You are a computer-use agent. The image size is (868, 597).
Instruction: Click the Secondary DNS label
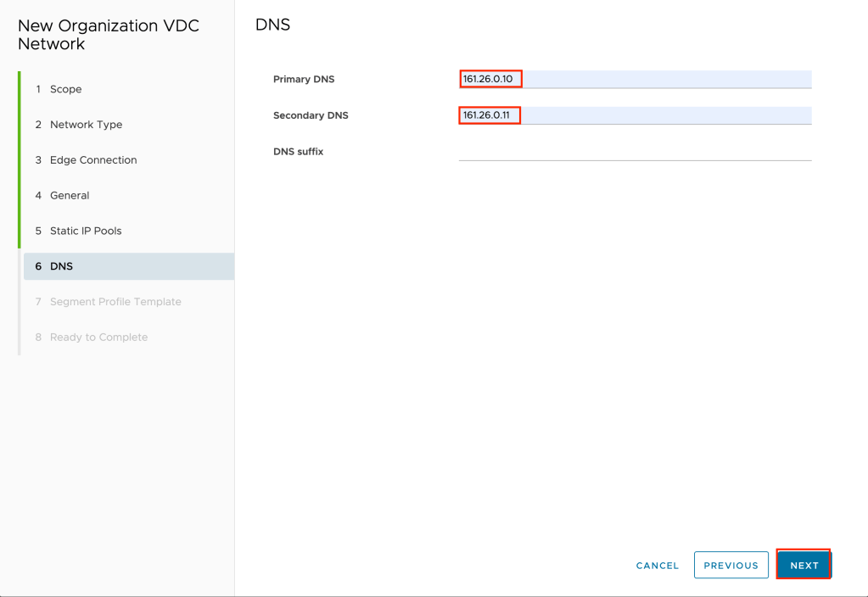pos(311,115)
